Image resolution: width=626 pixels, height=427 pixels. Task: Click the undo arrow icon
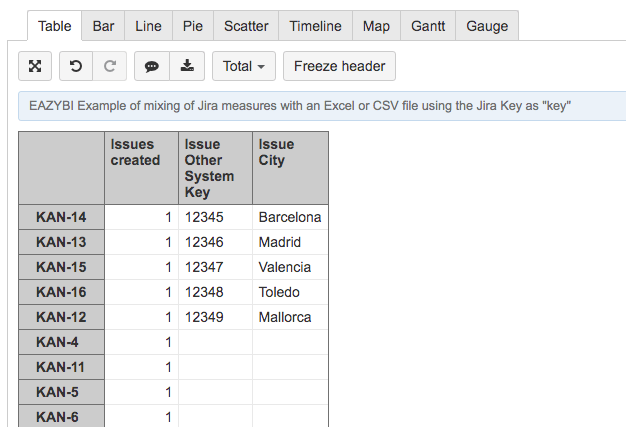[76, 66]
